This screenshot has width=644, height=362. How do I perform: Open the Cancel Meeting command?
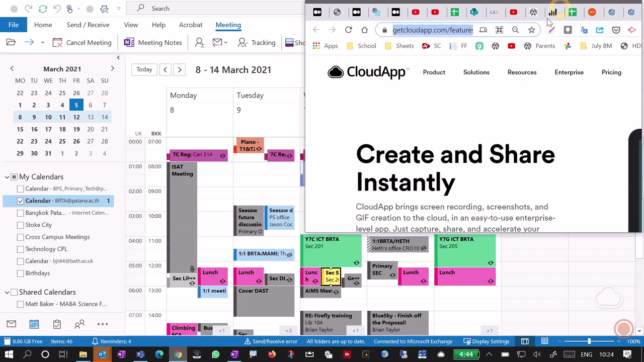coord(82,43)
